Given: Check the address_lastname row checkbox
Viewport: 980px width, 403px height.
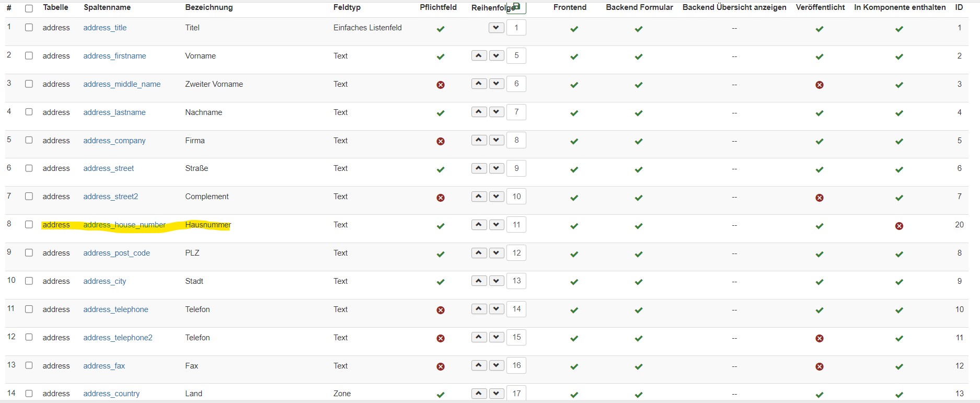Looking at the screenshot, I should pyautogui.click(x=29, y=112).
